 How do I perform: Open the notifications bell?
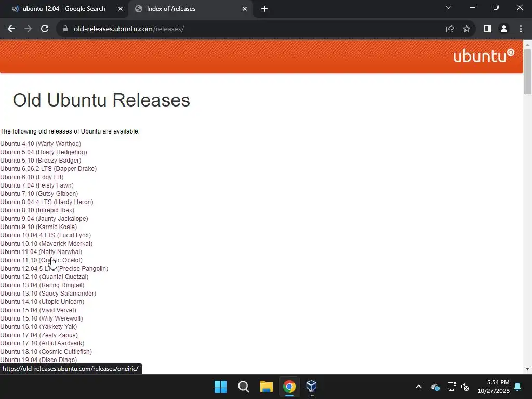[x=518, y=387]
